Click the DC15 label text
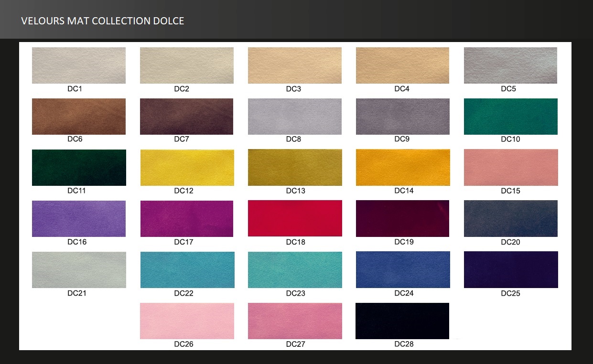 click(x=510, y=191)
